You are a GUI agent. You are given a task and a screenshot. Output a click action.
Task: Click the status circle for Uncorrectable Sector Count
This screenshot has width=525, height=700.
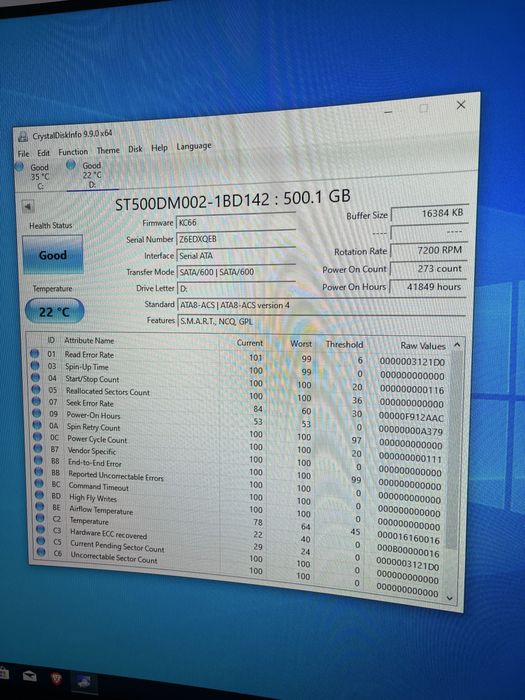42,552
